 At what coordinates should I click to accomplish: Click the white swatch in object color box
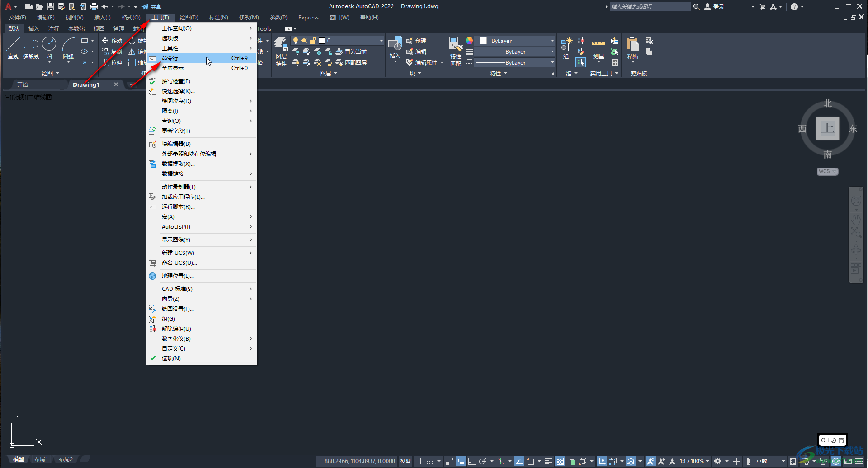(x=483, y=41)
